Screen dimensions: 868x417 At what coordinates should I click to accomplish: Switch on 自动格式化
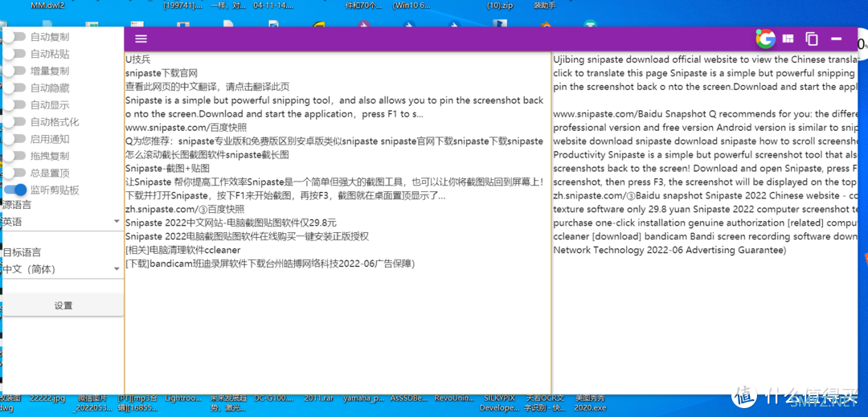(15, 122)
